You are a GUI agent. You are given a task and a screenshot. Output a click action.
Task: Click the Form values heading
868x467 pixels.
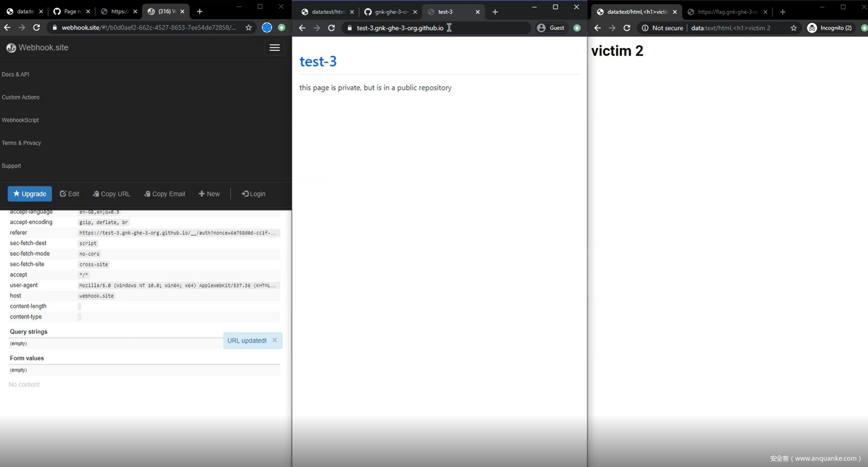point(27,358)
